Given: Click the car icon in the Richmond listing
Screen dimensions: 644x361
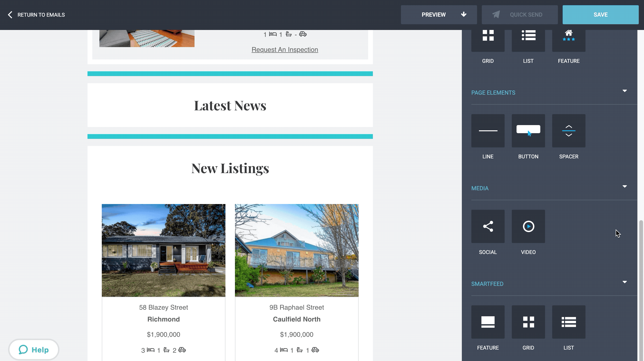Looking at the screenshot, I should (182, 350).
